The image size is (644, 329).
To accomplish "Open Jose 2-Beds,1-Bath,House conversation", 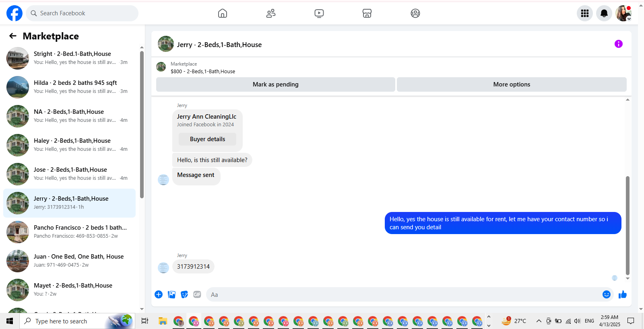I will pos(69,174).
